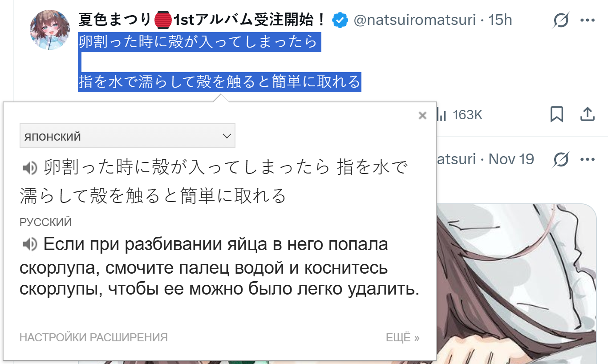The width and height of the screenshot is (608, 364).
Task: Open the Grok explain icon on the 15h tweet
Action: pos(561,20)
